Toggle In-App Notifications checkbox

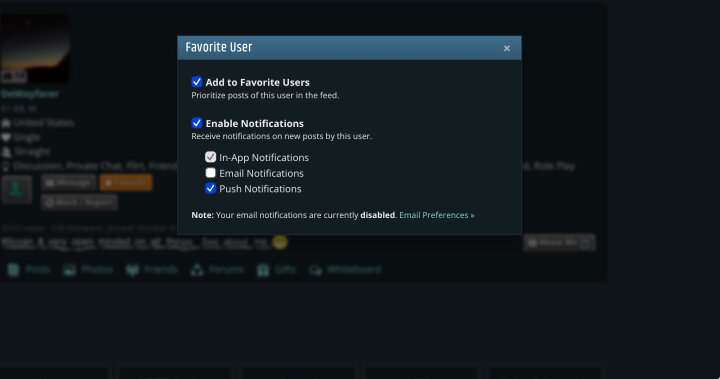click(x=210, y=157)
